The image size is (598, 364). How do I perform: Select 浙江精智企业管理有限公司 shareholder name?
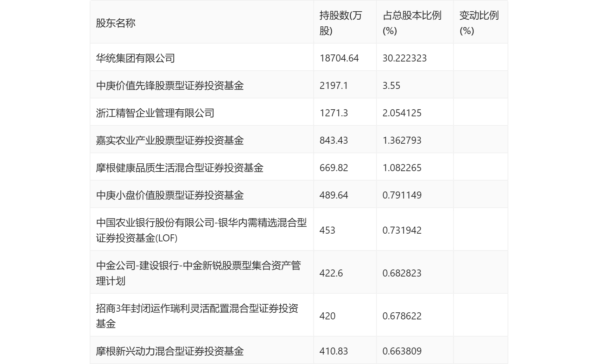click(155, 113)
